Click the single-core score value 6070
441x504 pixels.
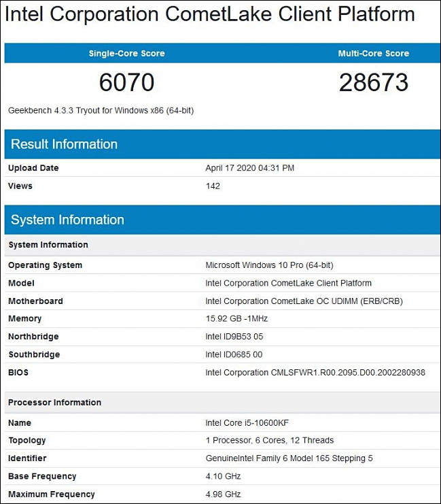pyautogui.click(x=127, y=82)
